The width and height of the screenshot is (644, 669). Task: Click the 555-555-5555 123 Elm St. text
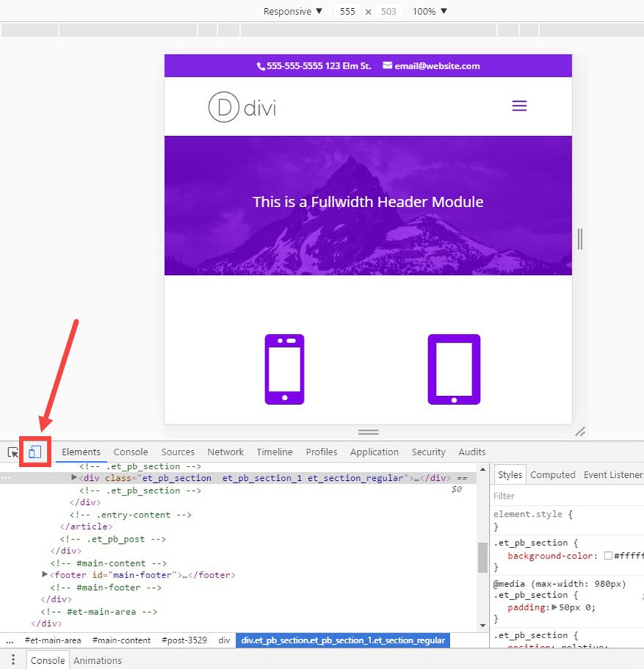coord(318,66)
